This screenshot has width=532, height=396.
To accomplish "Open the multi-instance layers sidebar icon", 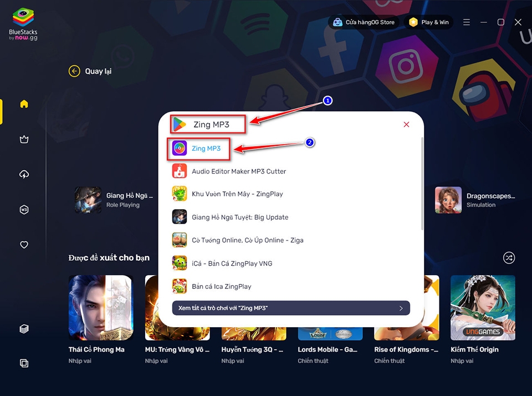I will click(24, 329).
